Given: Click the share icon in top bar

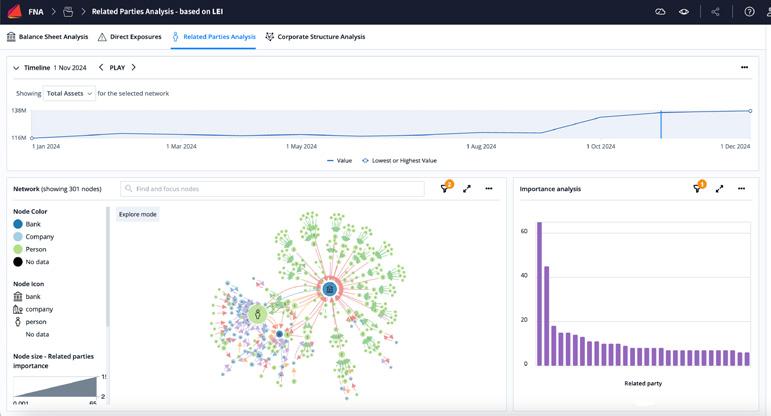Looking at the screenshot, I should point(715,11).
